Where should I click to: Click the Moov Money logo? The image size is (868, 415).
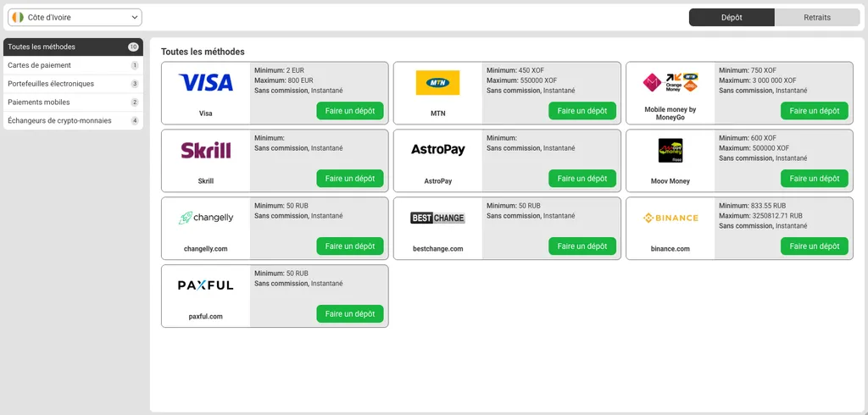pyautogui.click(x=670, y=150)
